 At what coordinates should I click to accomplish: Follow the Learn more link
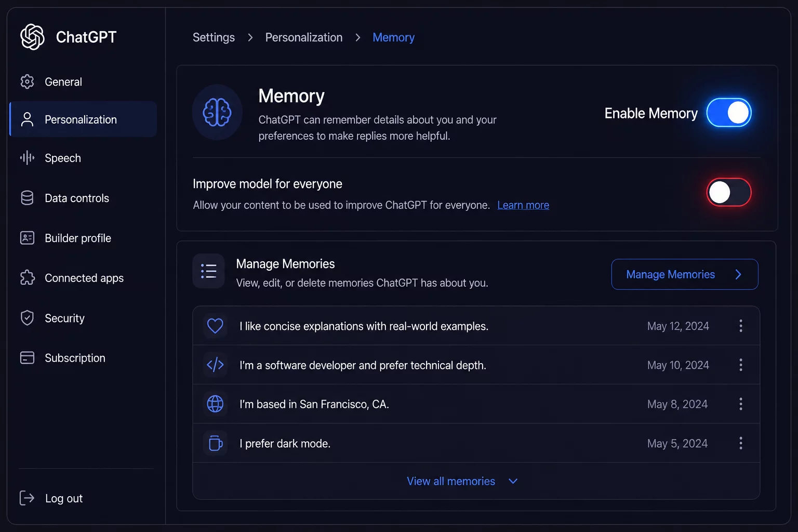click(523, 205)
